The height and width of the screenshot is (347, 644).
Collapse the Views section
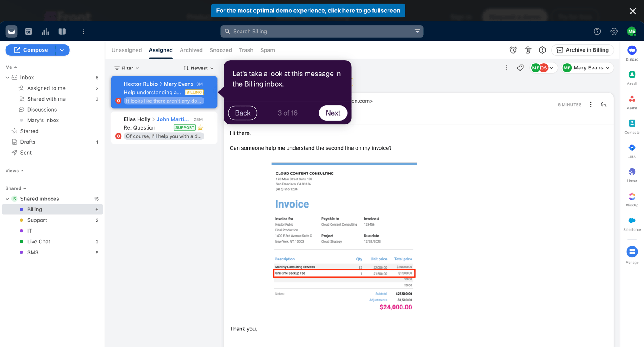(14, 171)
